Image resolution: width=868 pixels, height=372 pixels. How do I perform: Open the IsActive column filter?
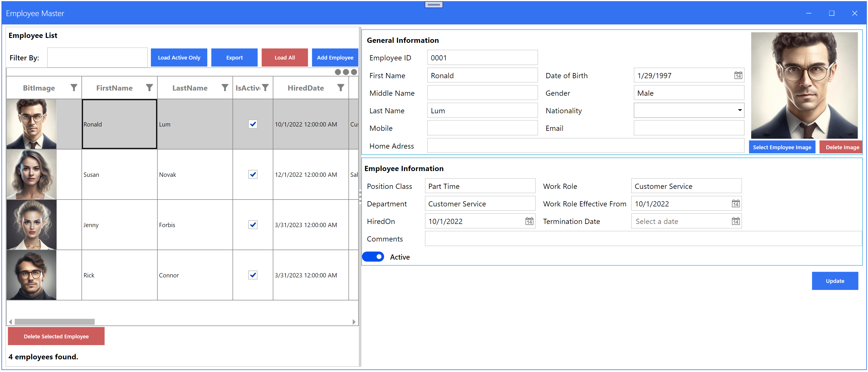(x=266, y=87)
